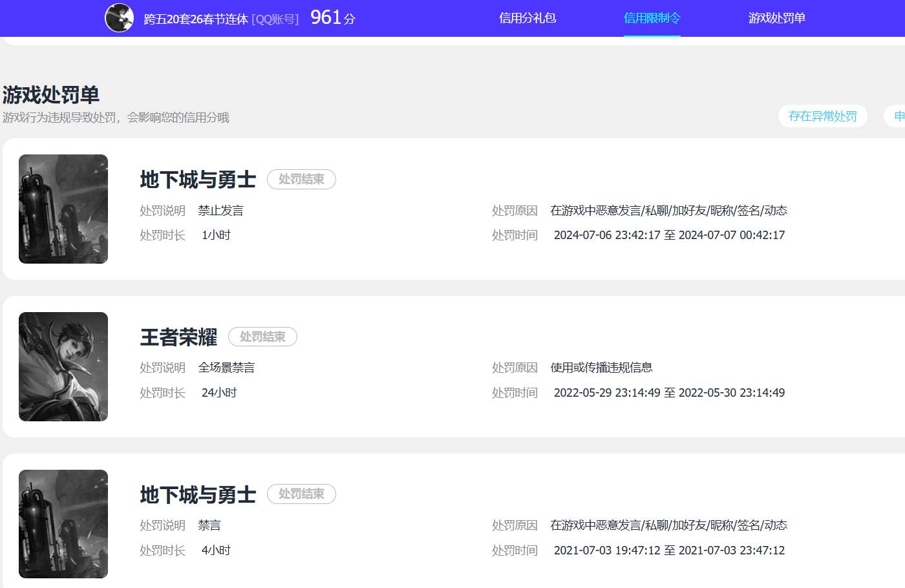The image size is (905, 588).
Task: Click the [QQ账号] account type label
Action: [x=275, y=19]
